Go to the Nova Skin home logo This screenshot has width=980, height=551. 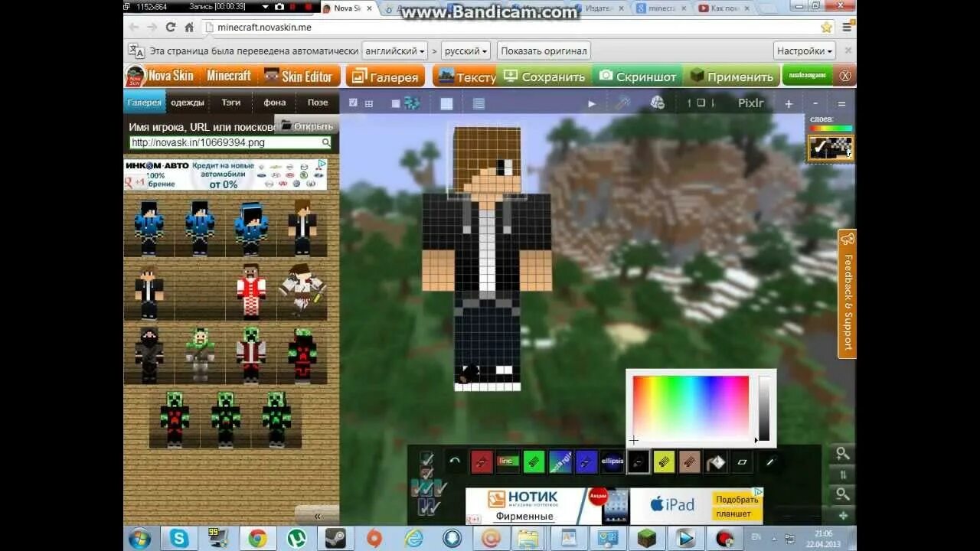[160, 76]
